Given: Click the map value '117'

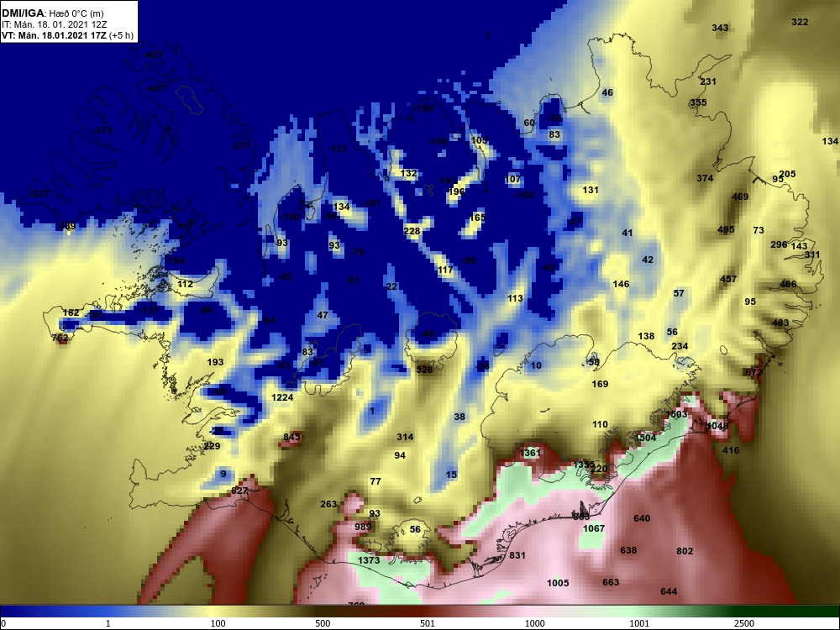Looking at the screenshot, I should pyautogui.click(x=446, y=270).
